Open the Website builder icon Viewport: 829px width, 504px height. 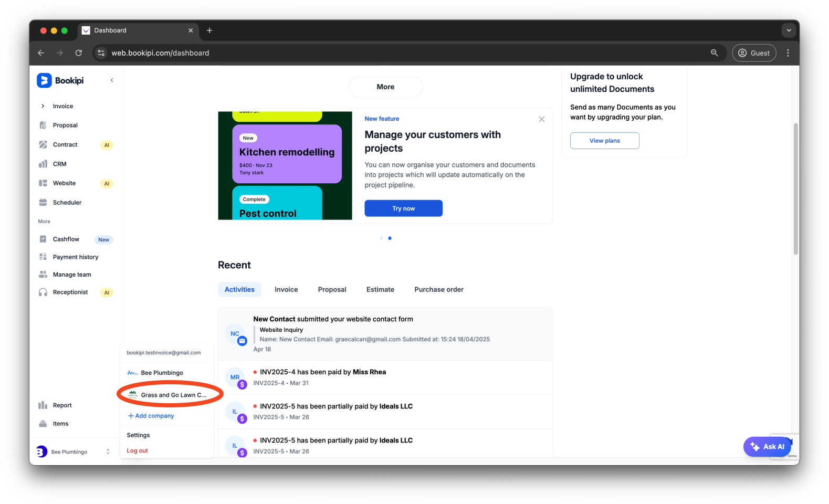(x=43, y=183)
